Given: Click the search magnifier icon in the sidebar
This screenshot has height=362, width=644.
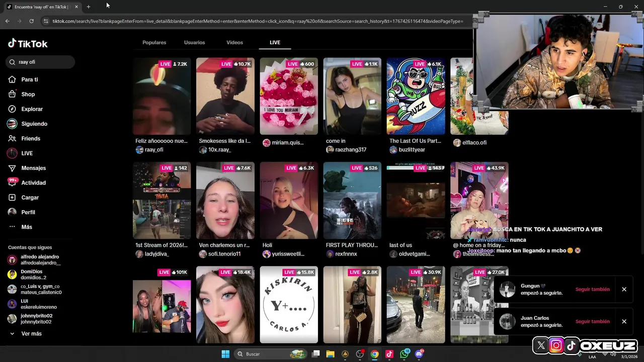Looking at the screenshot, I should pos(12,62).
